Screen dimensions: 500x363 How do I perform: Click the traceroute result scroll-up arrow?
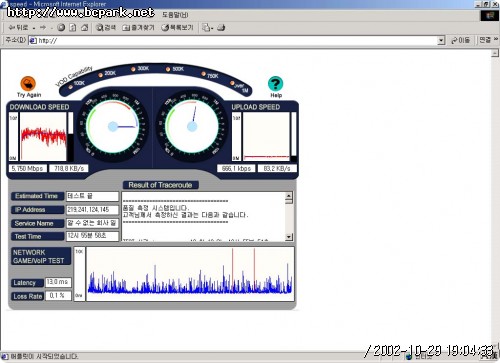click(289, 196)
